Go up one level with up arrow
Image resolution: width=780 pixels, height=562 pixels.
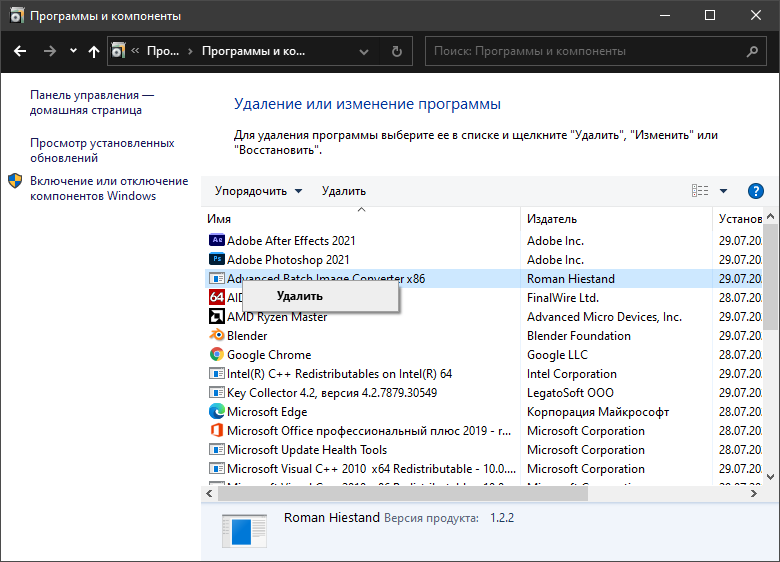[x=94, y=51]
